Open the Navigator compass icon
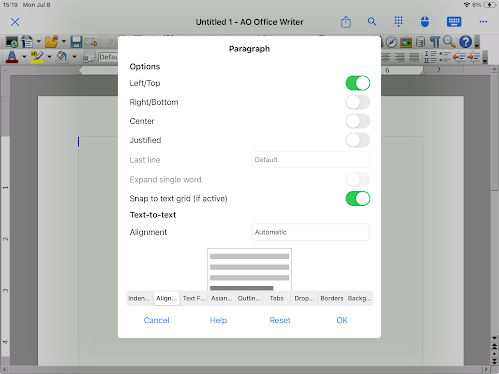 (391, 42)
